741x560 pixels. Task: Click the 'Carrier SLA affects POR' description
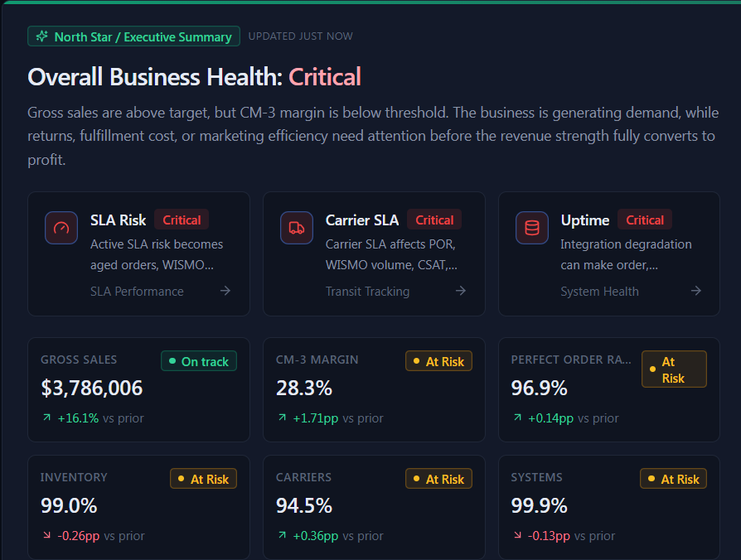click(x=391, y=254)
